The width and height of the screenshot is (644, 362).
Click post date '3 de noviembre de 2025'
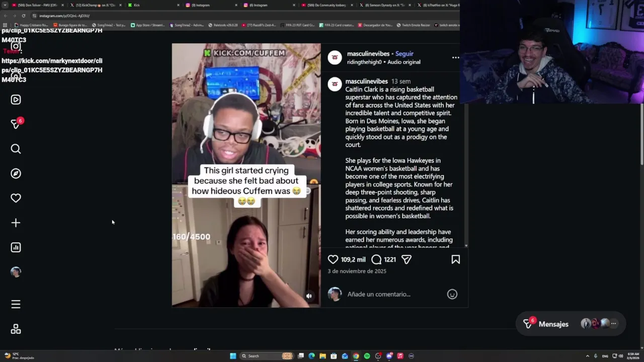coord(357,271)
